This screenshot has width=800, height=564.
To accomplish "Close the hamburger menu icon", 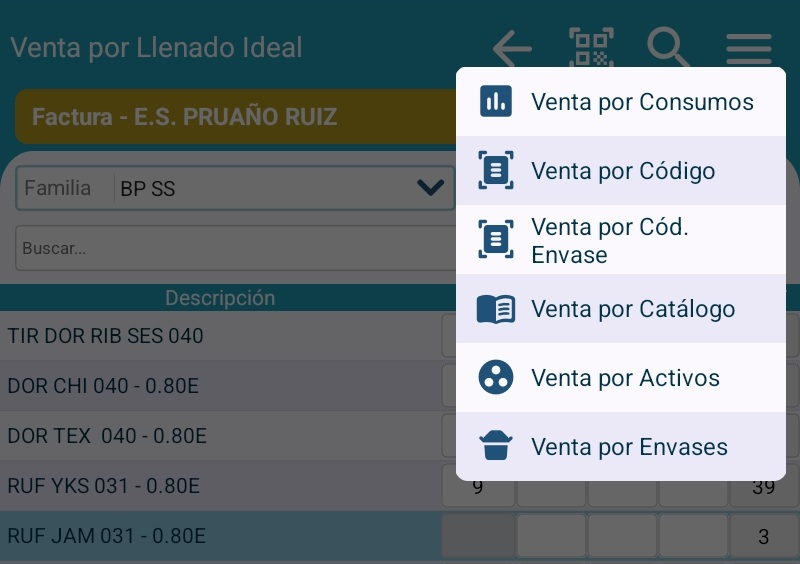I will click(x=749, y=47).
